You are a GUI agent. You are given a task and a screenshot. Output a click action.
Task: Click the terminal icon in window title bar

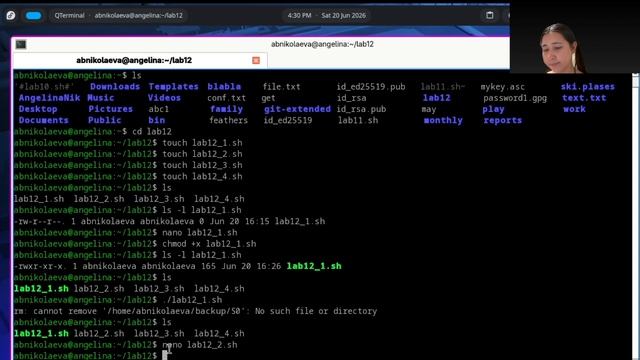click(x=21, y=44)
